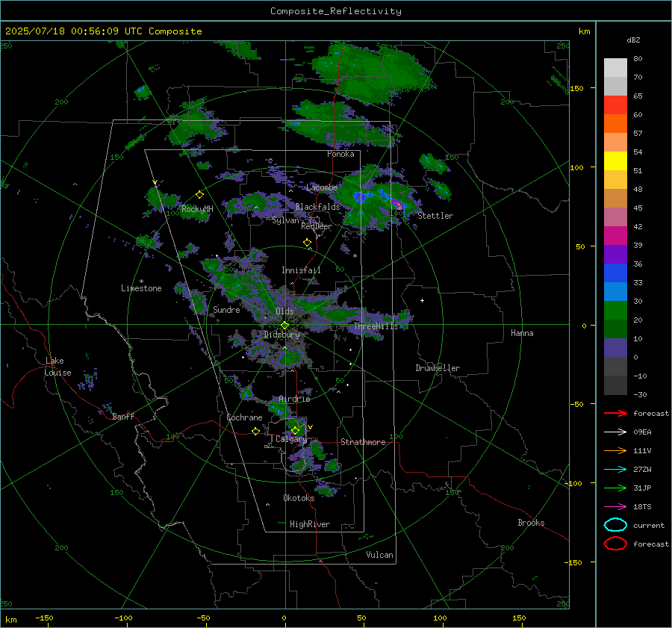Viewport: 672px width, 628px height.
Task: Pick the purple 39-36 dBZ swatch
Action: (x=615, y=254)
